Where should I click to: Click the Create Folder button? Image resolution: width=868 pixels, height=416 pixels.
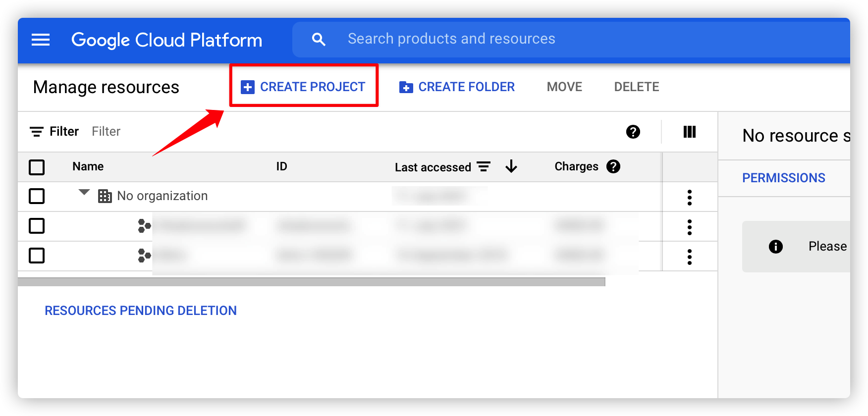click(457, 87)
